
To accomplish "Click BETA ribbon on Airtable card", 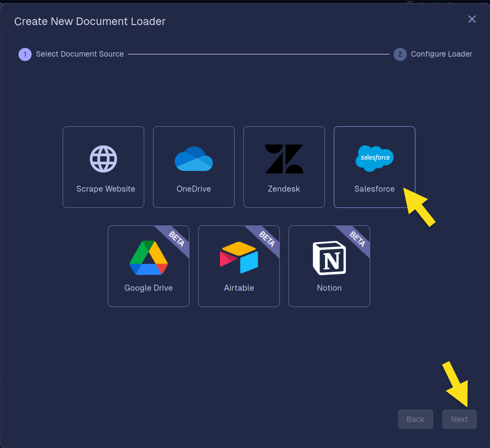I will click(x=267, y=239).
